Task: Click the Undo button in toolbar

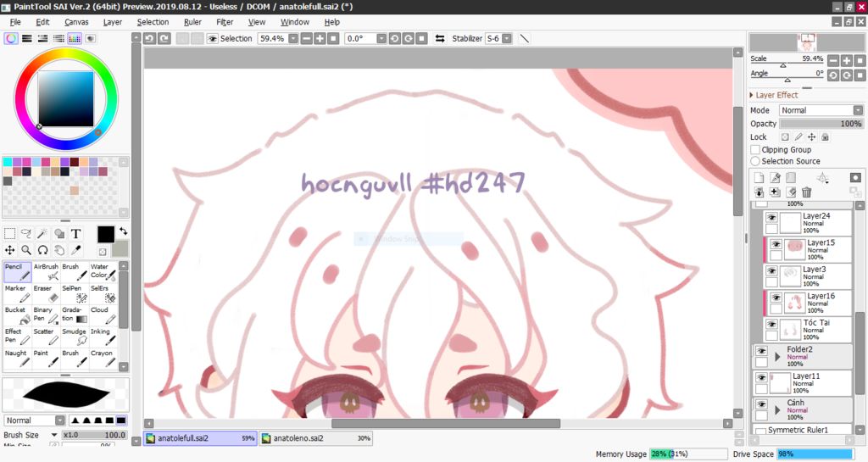Action: tap(149, 38)
